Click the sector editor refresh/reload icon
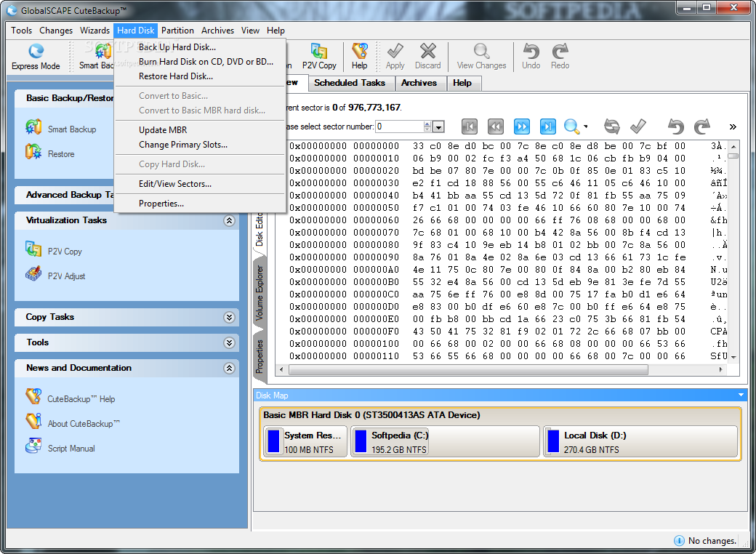This screenshot has width=756, height=554. click(611, 127)
